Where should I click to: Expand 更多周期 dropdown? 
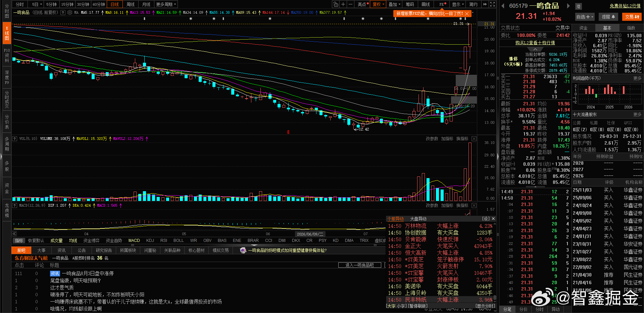[x=166, y=4]
